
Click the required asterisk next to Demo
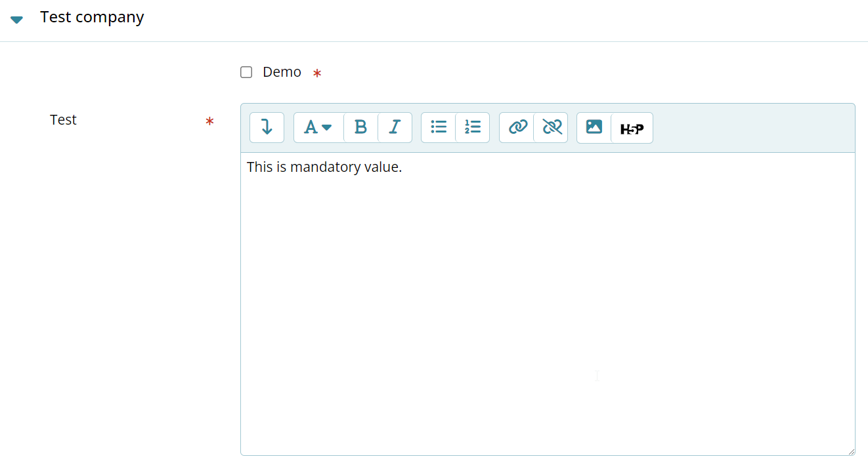317,73
